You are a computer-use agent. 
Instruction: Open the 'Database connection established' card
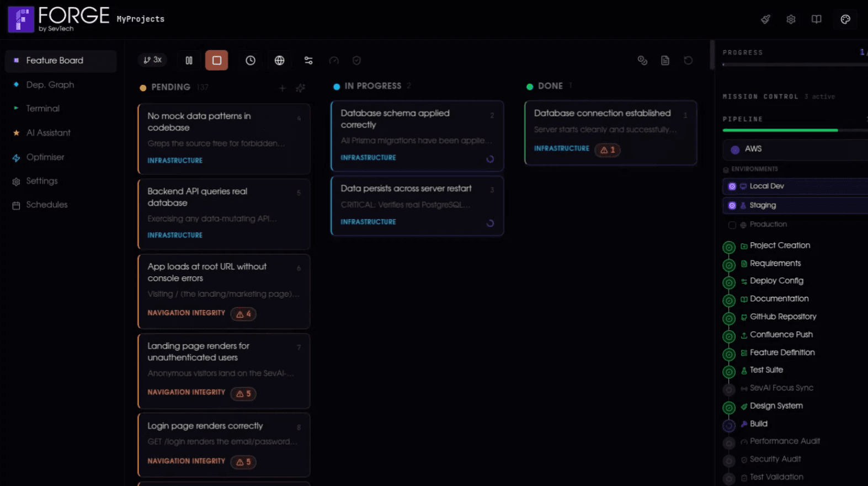(611, 133)
